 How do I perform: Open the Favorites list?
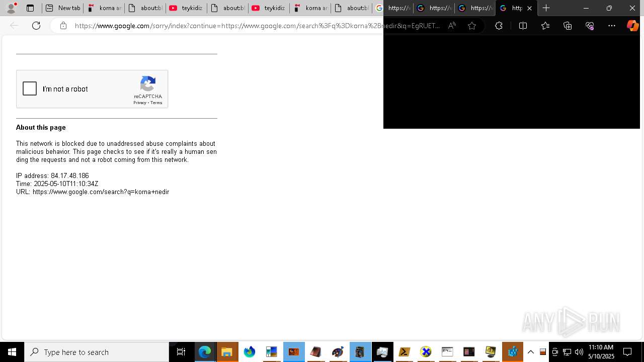pyautogui.click(x=545, y=26)
